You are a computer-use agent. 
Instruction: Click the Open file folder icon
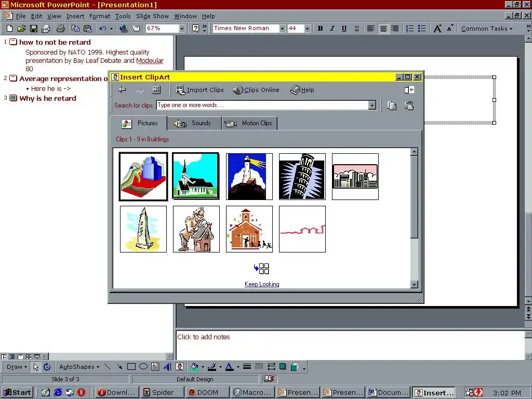pyautogui.click(x=21, y=29)
